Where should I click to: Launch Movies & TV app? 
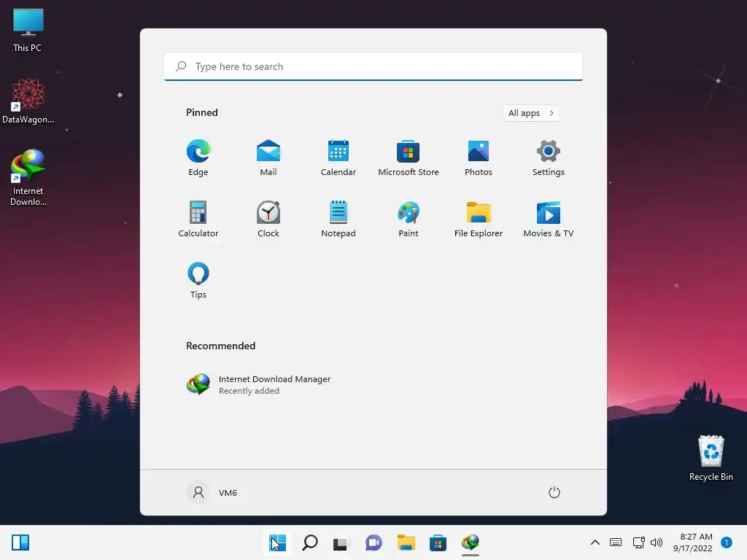(x=549, y=219)
